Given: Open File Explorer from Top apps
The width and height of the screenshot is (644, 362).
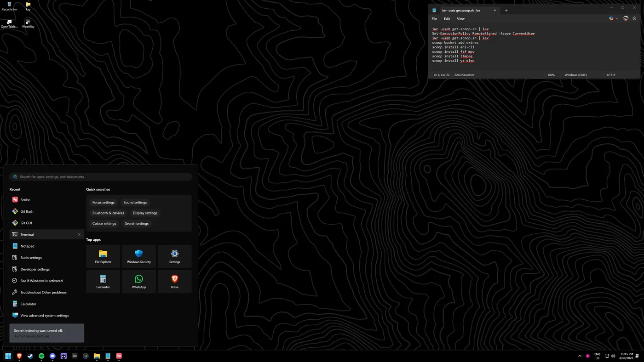Looking at the screenshot, I should (x=103, y=256).
